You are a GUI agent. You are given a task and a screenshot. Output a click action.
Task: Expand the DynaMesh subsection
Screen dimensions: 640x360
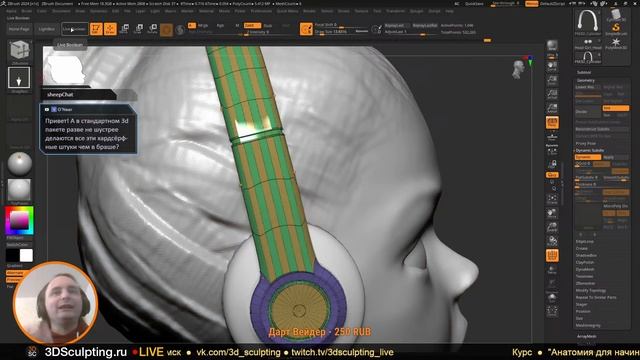[x=585, y=269]
